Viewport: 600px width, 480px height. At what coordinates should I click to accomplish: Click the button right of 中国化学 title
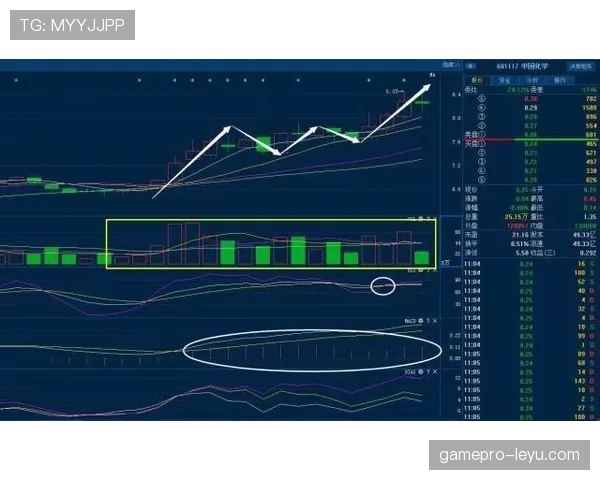click(x=580, y=66)
